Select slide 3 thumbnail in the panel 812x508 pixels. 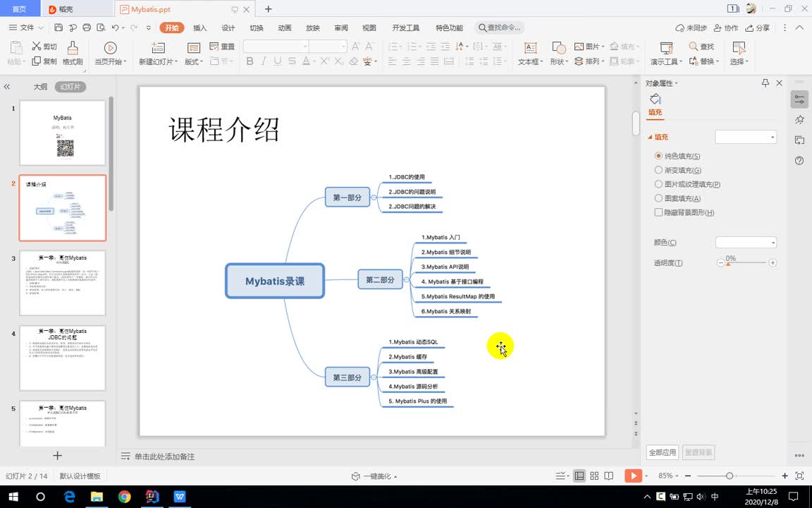pos(62,282)
